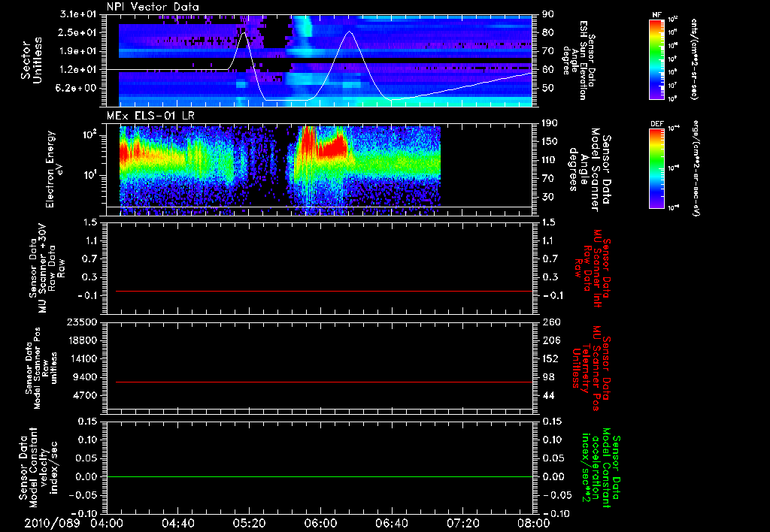770x532 pixels.
Task: Click the '18800' scanner position tick label
Action: [x=82, y=340]
